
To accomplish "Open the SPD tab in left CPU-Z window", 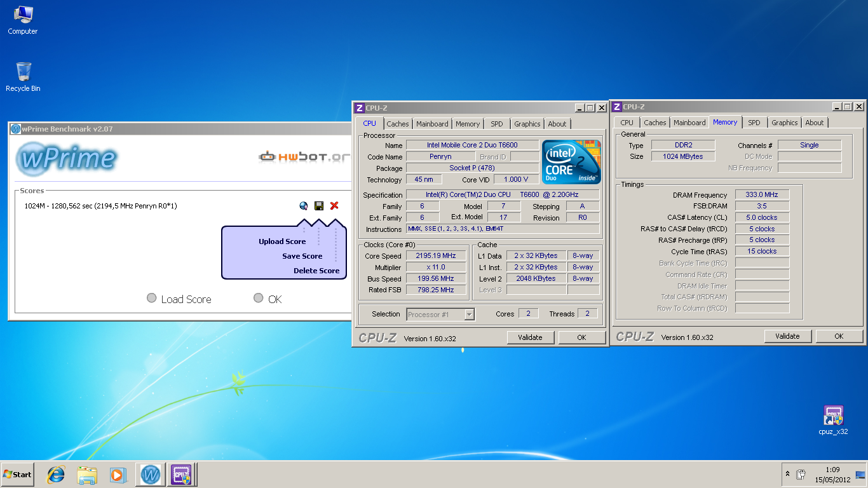I will (x=497, y=124).
